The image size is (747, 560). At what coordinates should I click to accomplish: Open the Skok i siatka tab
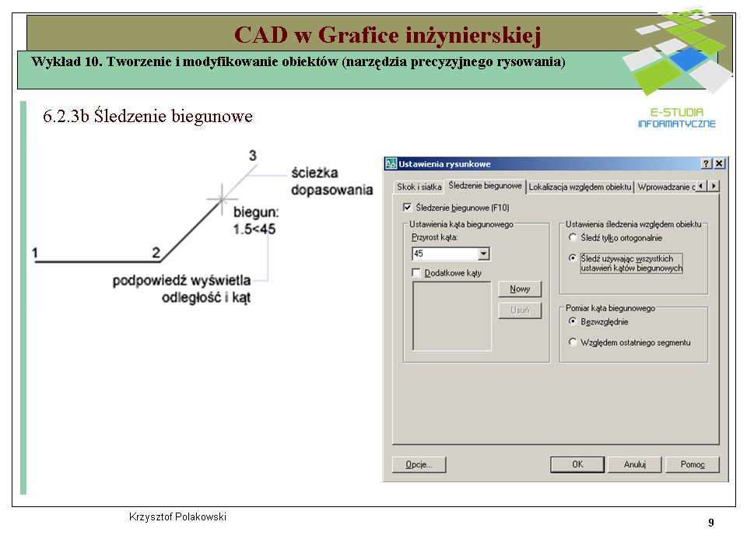point(419,187)
